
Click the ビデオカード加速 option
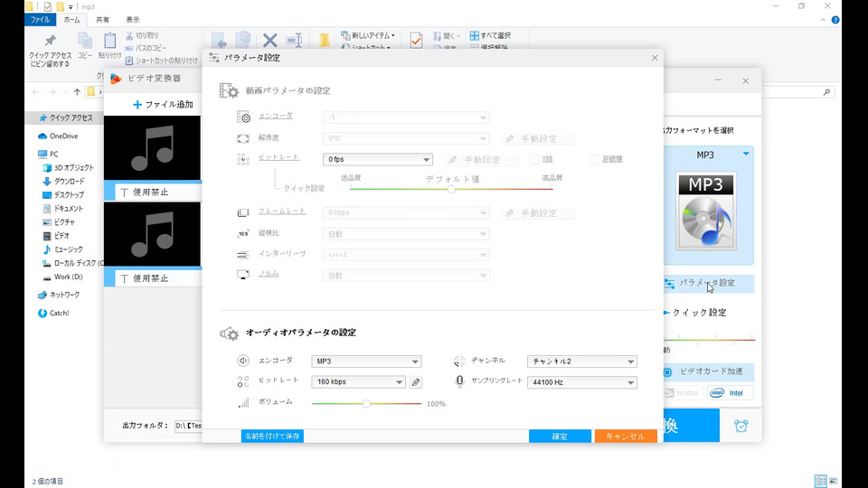709,371
